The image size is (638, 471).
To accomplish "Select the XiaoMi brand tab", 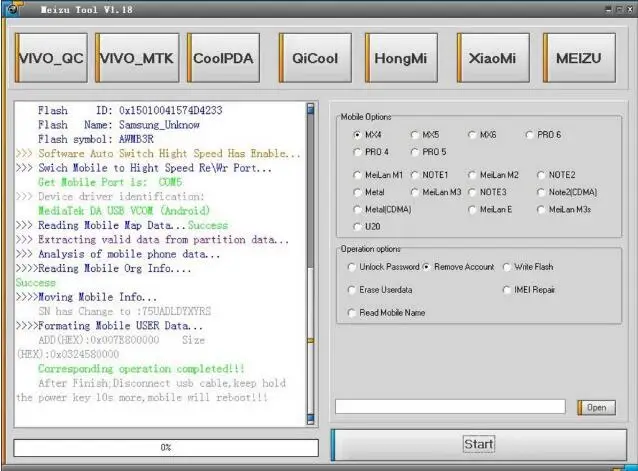I will click(493, 58).
